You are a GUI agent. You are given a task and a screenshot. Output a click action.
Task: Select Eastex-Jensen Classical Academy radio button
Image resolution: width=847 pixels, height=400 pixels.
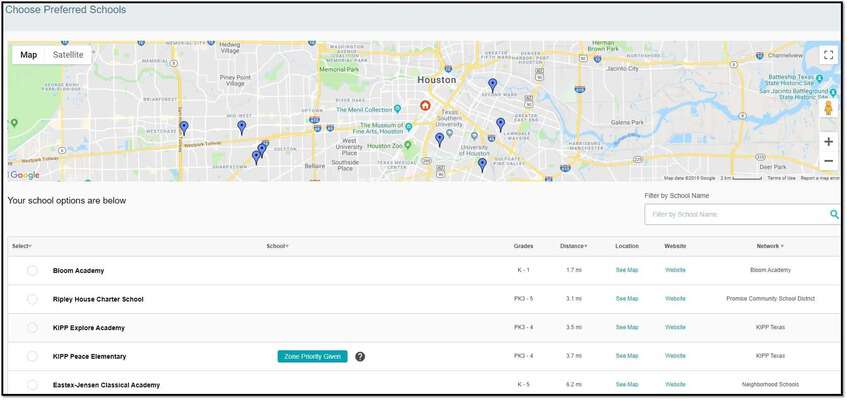pos(32,385)
